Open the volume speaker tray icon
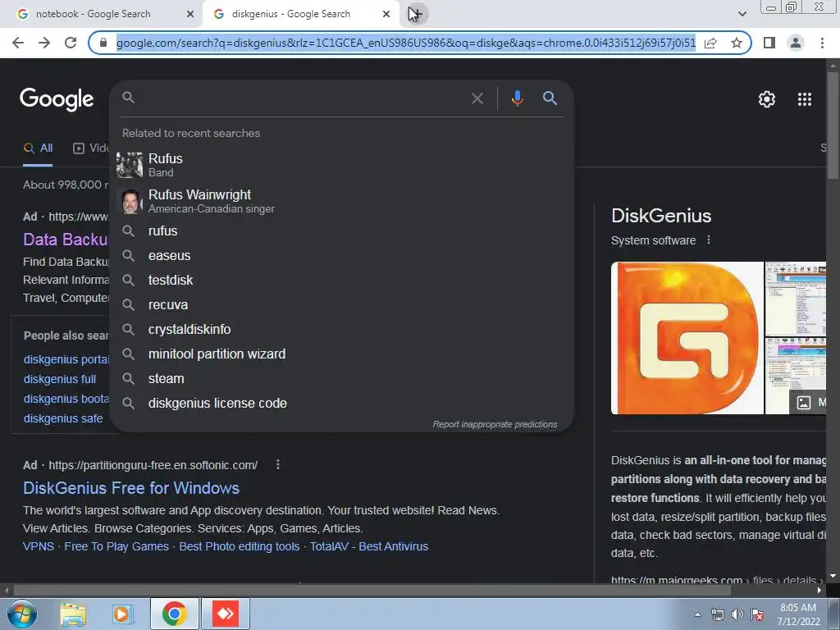840x630 pixels. 737,614
